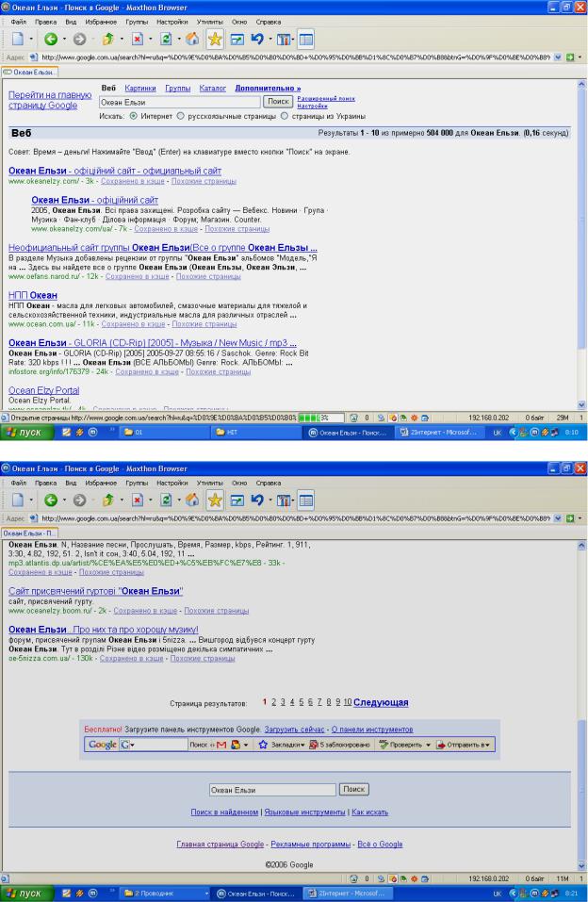
Task: Open address bar dropdown in the 8:10 window
Action: click(558, 57)
